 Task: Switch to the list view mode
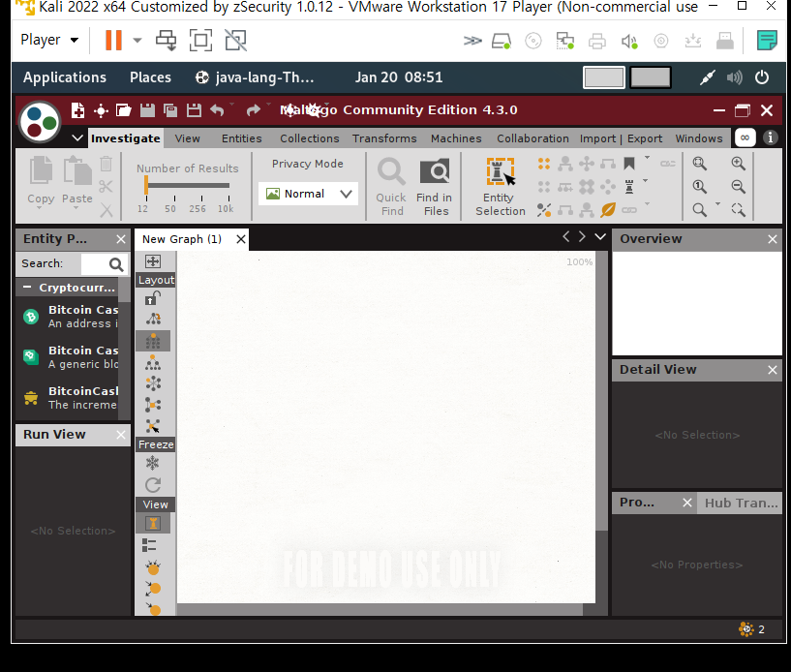149,545
